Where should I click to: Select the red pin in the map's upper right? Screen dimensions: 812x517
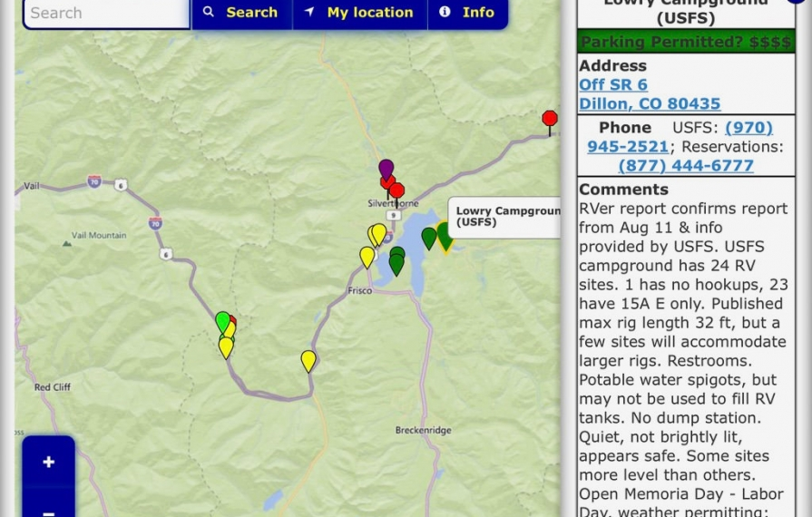(549, 119)
